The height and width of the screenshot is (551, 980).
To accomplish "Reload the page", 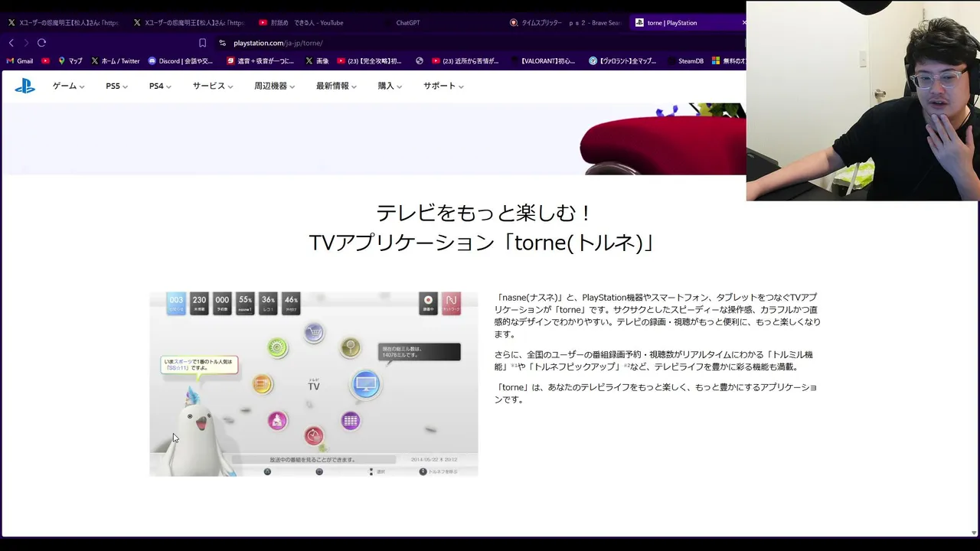I will [42, 43].
